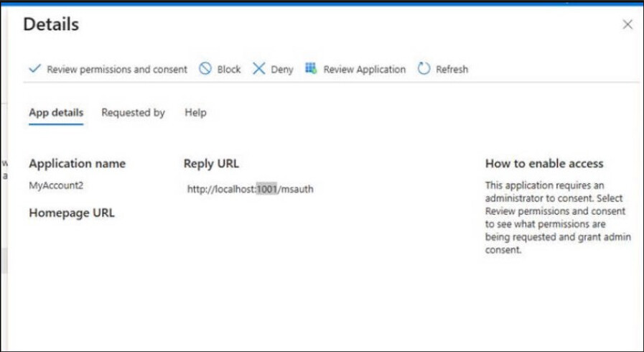Click the http://localhost:1001/msauth reply URL

(x=250, y=189)
